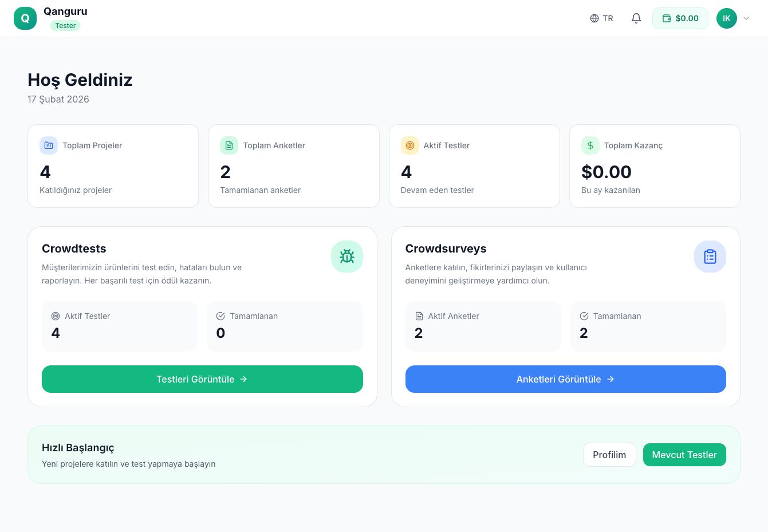This screenshot has height=532, width=768.
Task: Click the Mevcut Testler button
Action: coord(684,454)
